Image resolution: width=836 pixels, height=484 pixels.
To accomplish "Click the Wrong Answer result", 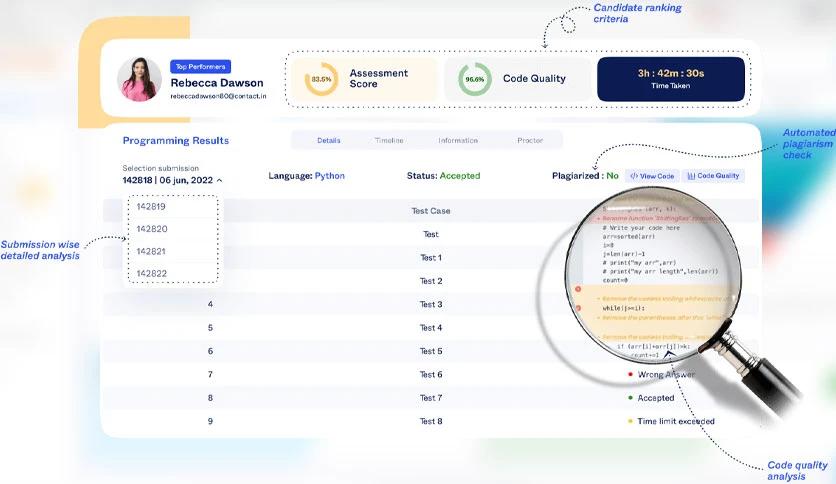I will 666,375.
